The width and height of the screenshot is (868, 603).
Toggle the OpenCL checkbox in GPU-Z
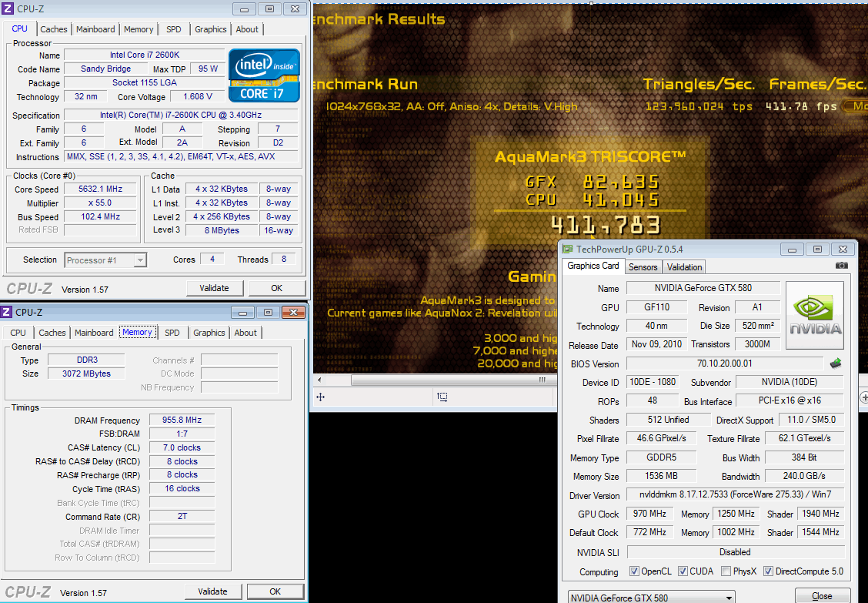(634, 571)
